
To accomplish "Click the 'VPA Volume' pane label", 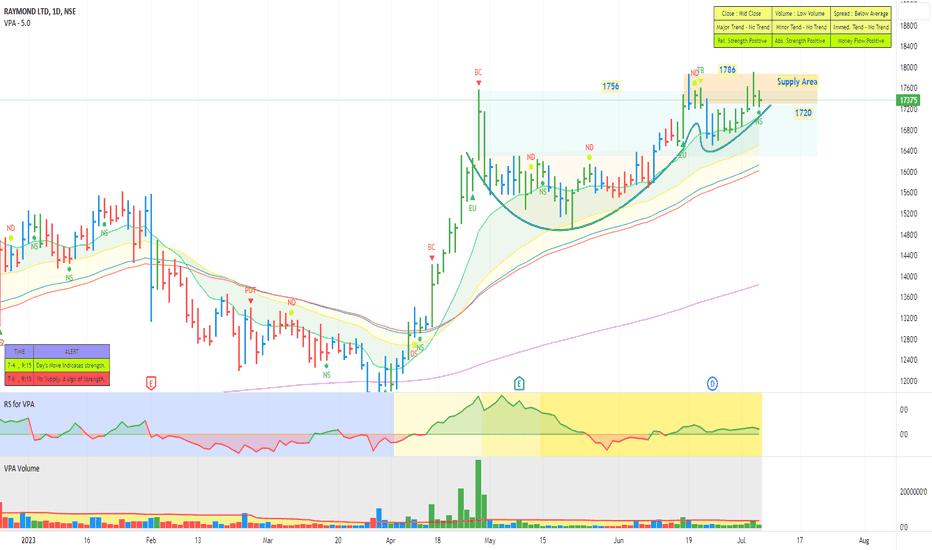I will (21, 469).
